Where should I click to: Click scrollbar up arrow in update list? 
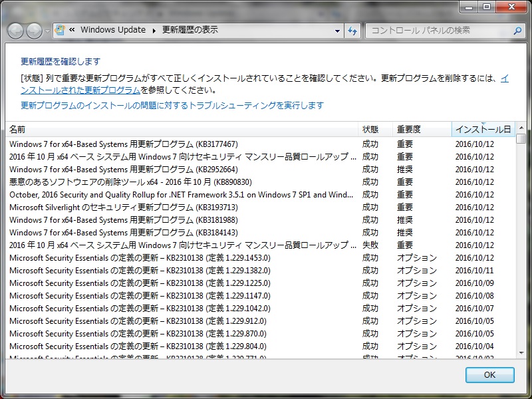pos(521,128)
